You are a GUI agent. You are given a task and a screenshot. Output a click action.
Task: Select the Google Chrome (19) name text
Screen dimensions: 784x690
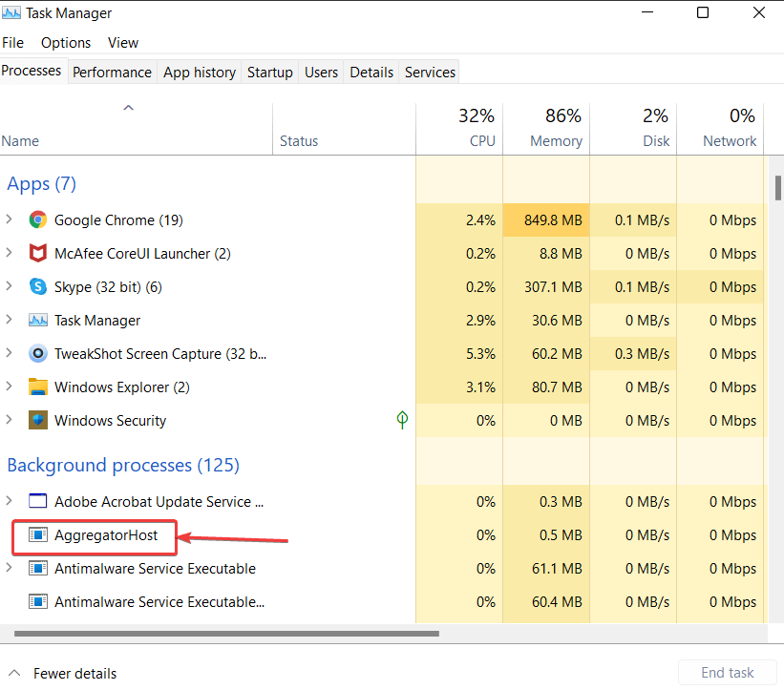(118, 220)
